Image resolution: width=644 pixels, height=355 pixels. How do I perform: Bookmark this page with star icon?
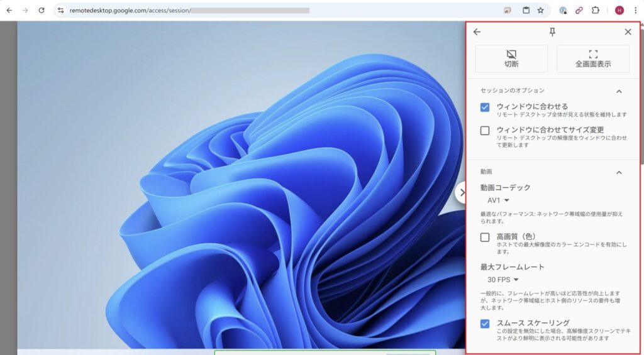click(540, 10)
